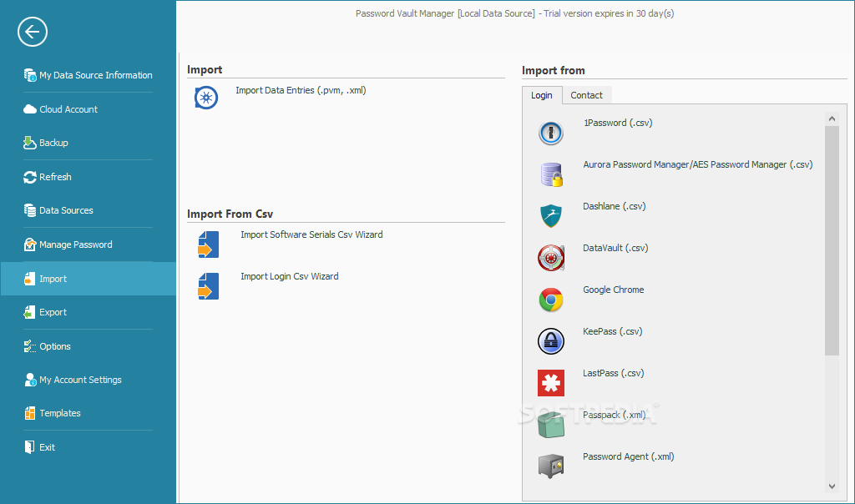Click the scroll down arrow in import list
855x504 pixels.
pyautogui.click(x=832, y=486)
